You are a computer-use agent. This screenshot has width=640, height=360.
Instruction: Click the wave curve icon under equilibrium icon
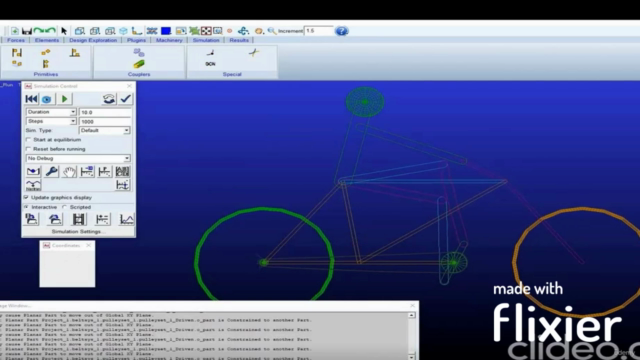tap(33, 185)
